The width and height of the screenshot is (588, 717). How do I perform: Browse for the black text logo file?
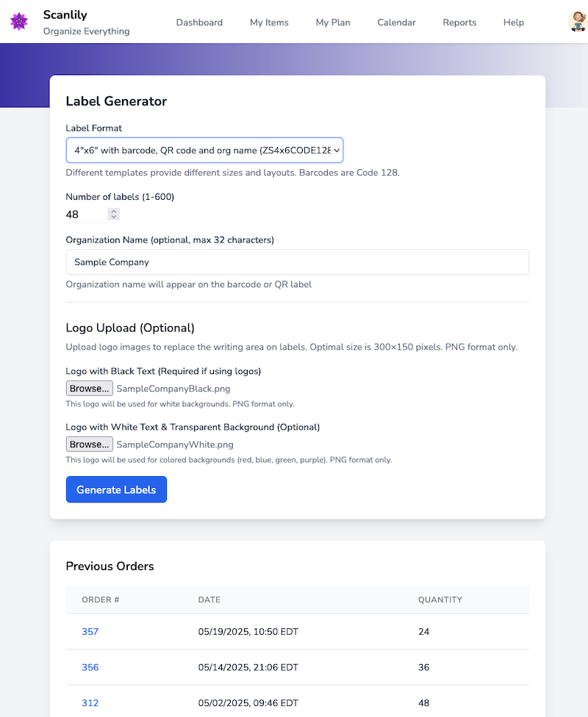tap(89, 388)
